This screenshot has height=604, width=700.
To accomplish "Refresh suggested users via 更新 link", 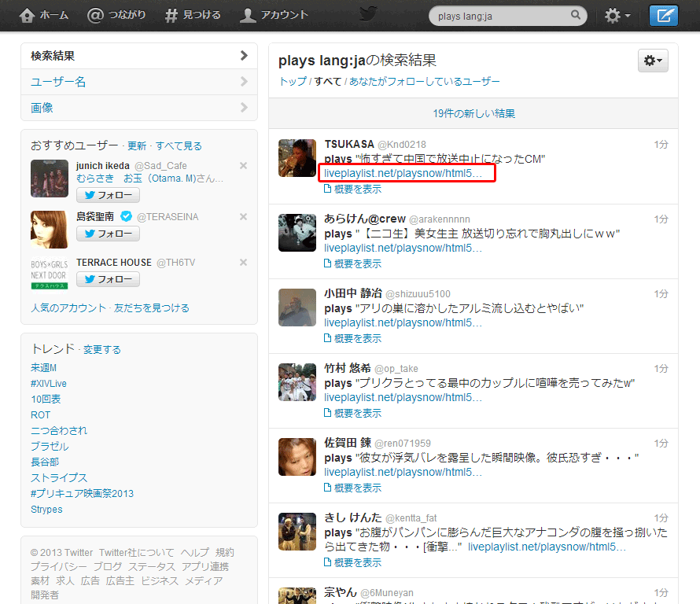I will pyautogui.click(x=137, y=146).
